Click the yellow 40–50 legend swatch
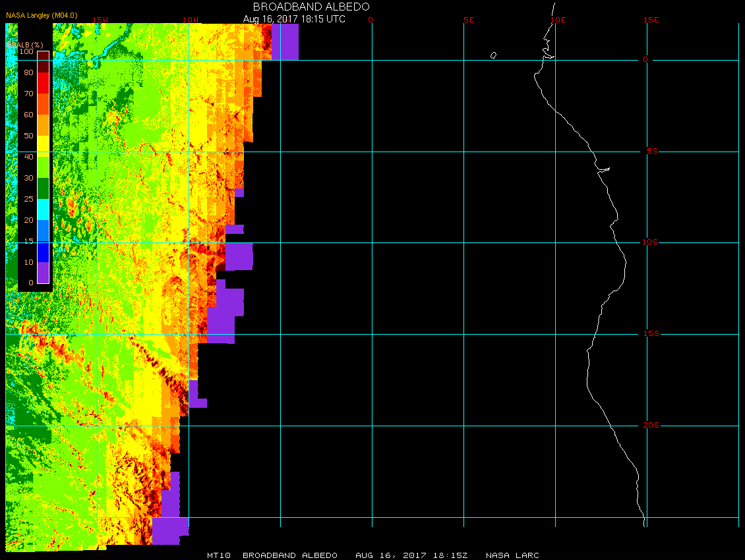The image size is (745, 560). (44, 146)
